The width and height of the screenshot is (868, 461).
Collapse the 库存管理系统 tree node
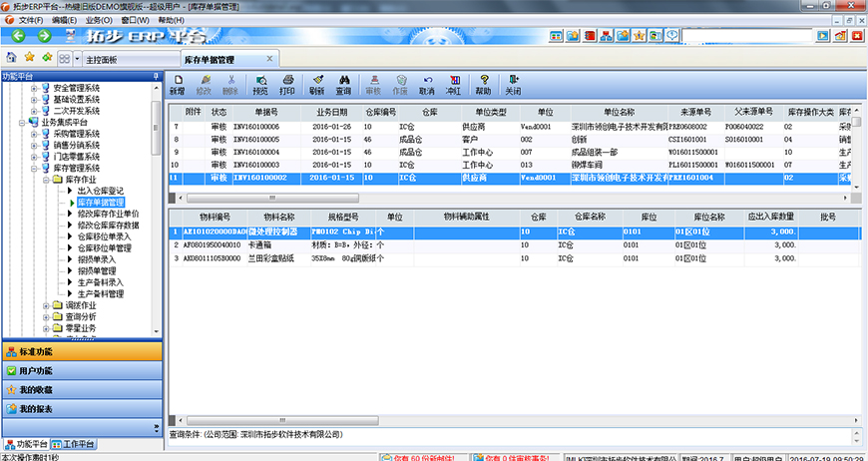[34, 168]
